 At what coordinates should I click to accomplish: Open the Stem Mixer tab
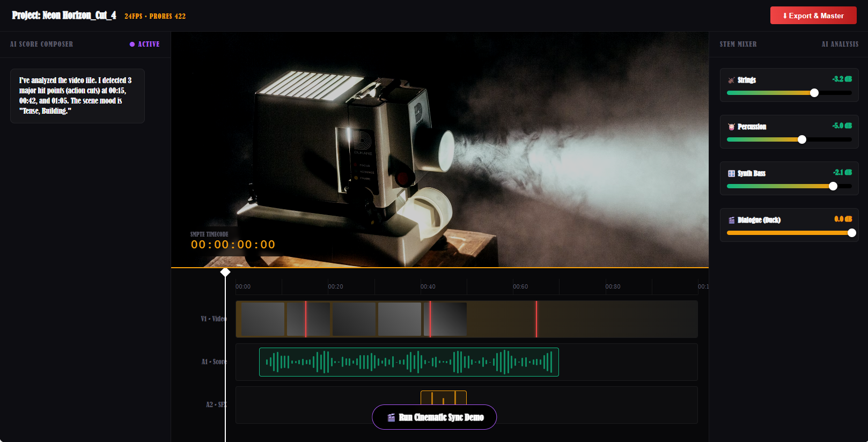[x=738, y=44]
